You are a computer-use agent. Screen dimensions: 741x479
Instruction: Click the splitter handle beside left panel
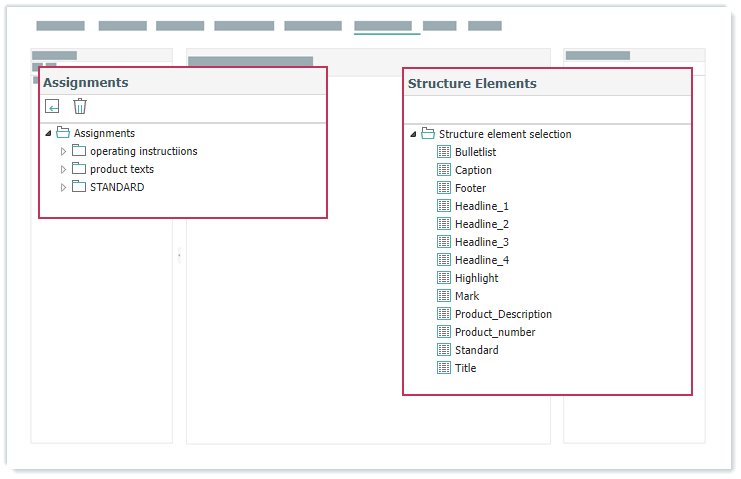[x=179, y=256]
